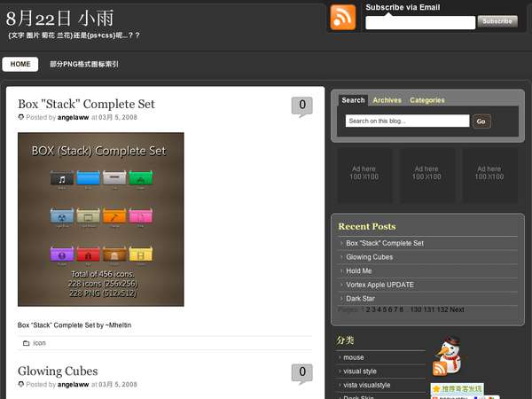Open recent post Dark Star
This screenshot has width=532, height=399.
[x=360, y=299]
